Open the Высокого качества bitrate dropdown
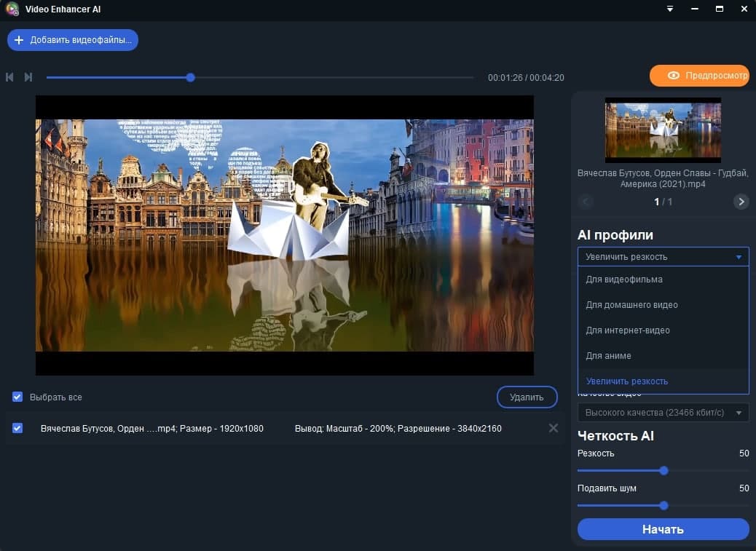Viewport: 756px width, 551px height. pyautogui.click(x=663, y=413)
